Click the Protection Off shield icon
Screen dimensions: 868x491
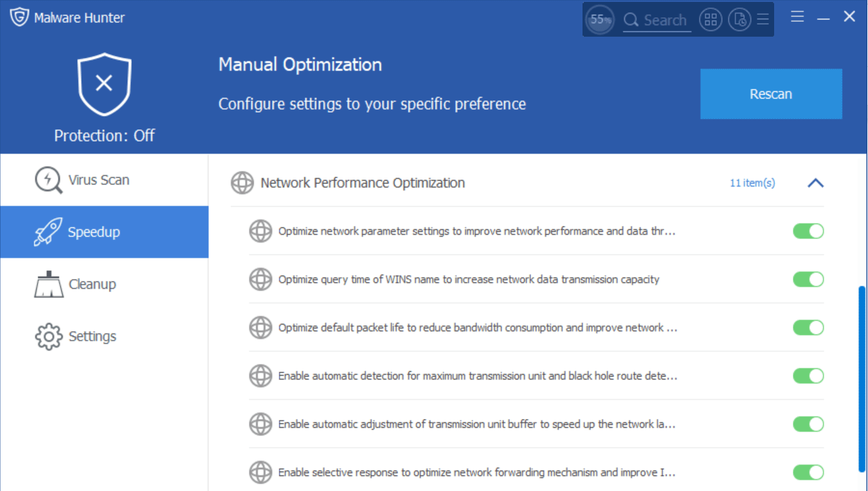[104, 84]
